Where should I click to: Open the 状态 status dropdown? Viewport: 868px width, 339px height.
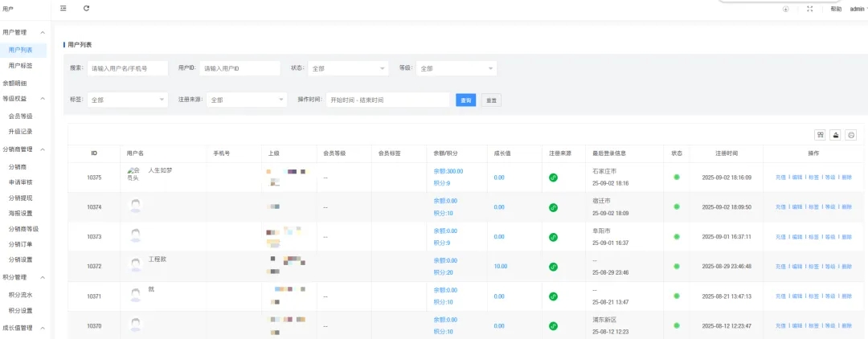pyautogui.click(x=347, y=69)
